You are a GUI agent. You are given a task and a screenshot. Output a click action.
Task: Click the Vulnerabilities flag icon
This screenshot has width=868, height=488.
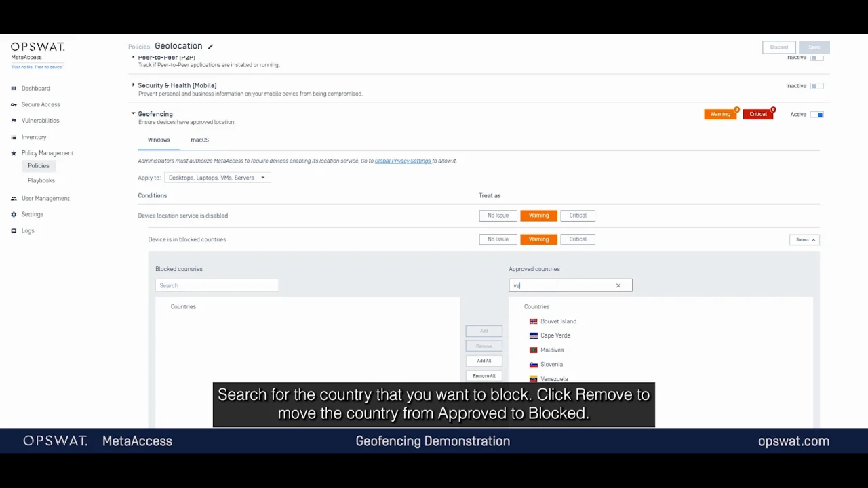14,121
